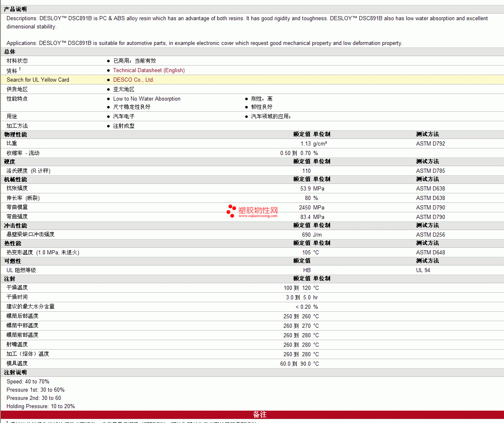Click the 汽车电子 usage value
The width and height of the screenshot is (504, 423).
coord(124,117)
